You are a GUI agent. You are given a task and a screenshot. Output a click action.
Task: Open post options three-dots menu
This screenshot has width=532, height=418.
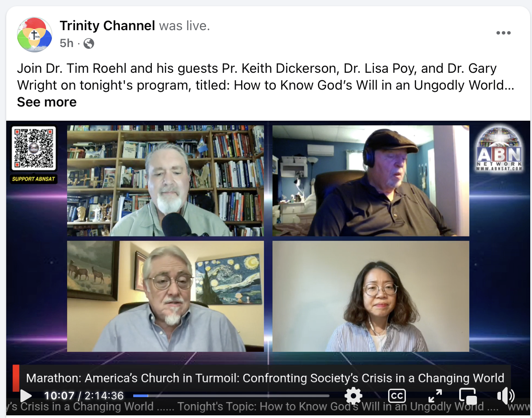pos(503,33)
